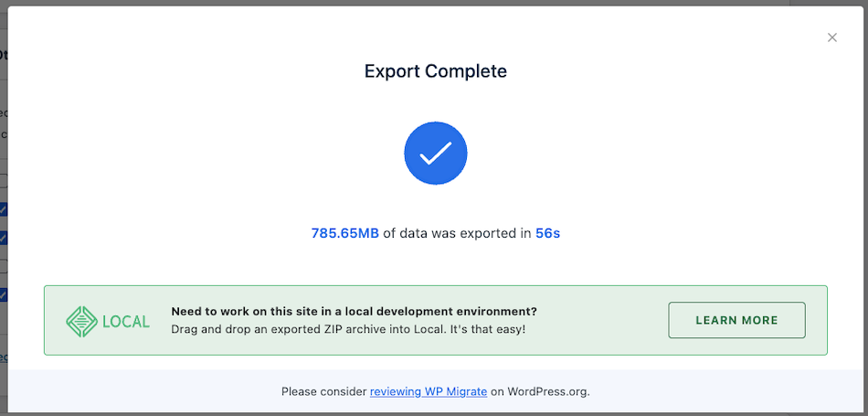This screenshot has width=868, height=416.
Task: Toggle the lowest checked checkbox at left edge
Action: point(4,294)
